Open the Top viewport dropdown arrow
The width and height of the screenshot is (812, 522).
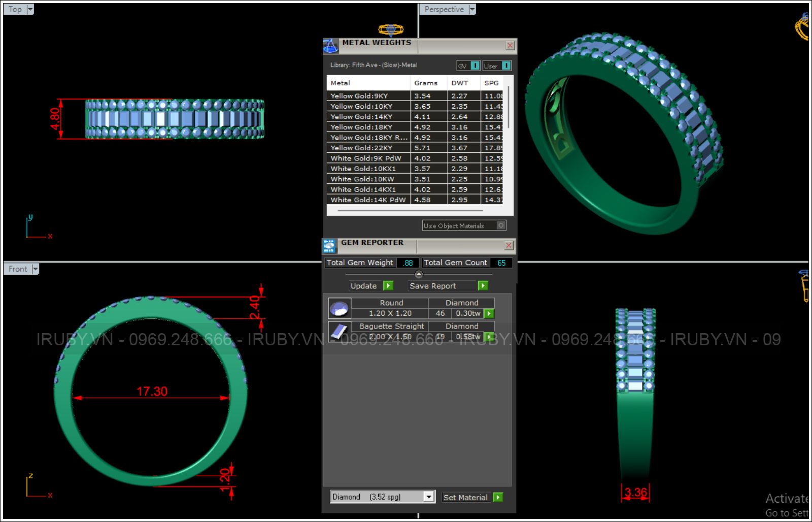(x=30, y=9)
